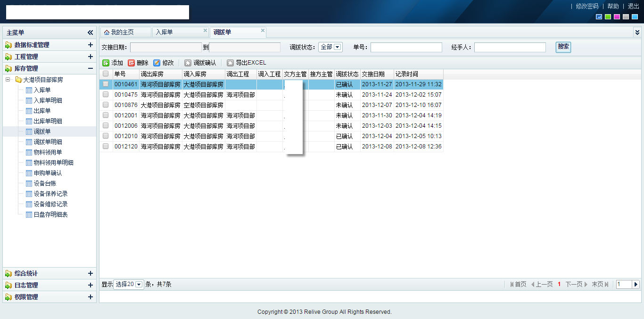Expand the 综合统计 menu section

pyautogui.click(x=91, y=273)
